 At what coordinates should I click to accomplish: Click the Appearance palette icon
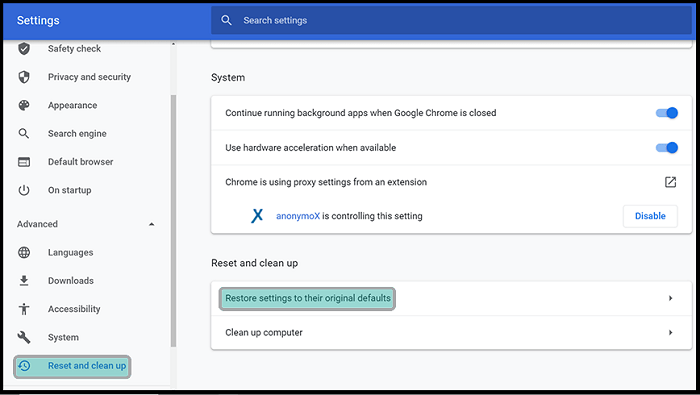tap(24, 105)
